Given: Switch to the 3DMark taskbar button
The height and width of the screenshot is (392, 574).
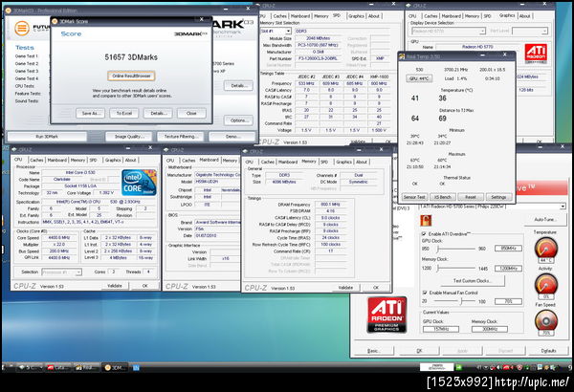Looking at the screenshot, I should 115,367.
